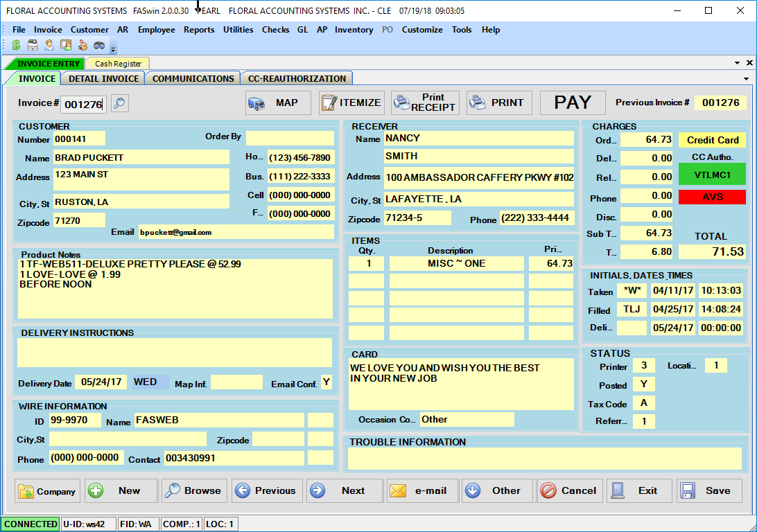Click the magnifier beside Invoice # field
The width and height of the screenshot is (757, 532).
coord(120,103)
